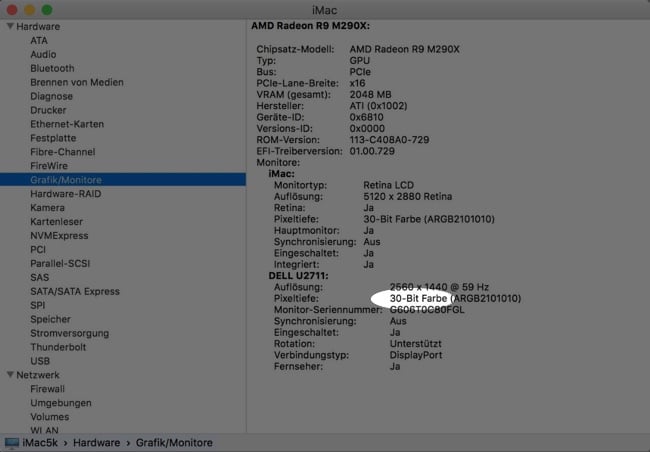Click the AMD Radeon R9 M290X heading
The height and width of the screenshot is (452, 650).
click(310, 26)
